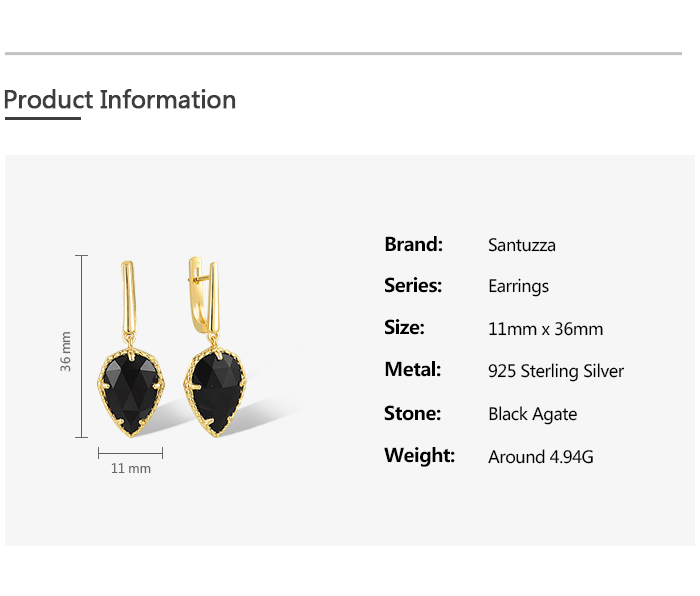The image size is (700, 596).
Task: Click the Black Agate stone value
Action: [532, 414]
